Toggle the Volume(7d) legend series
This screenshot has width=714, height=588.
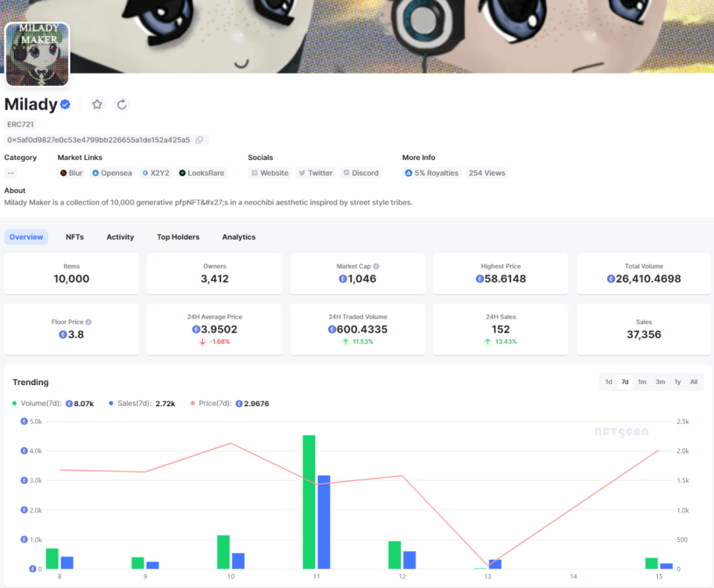pos(53,404)
